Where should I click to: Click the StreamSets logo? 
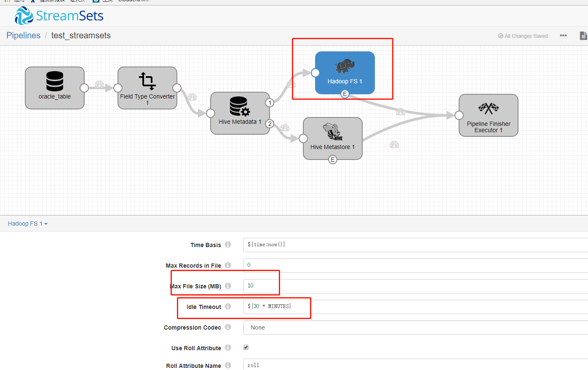coord(59,16)
